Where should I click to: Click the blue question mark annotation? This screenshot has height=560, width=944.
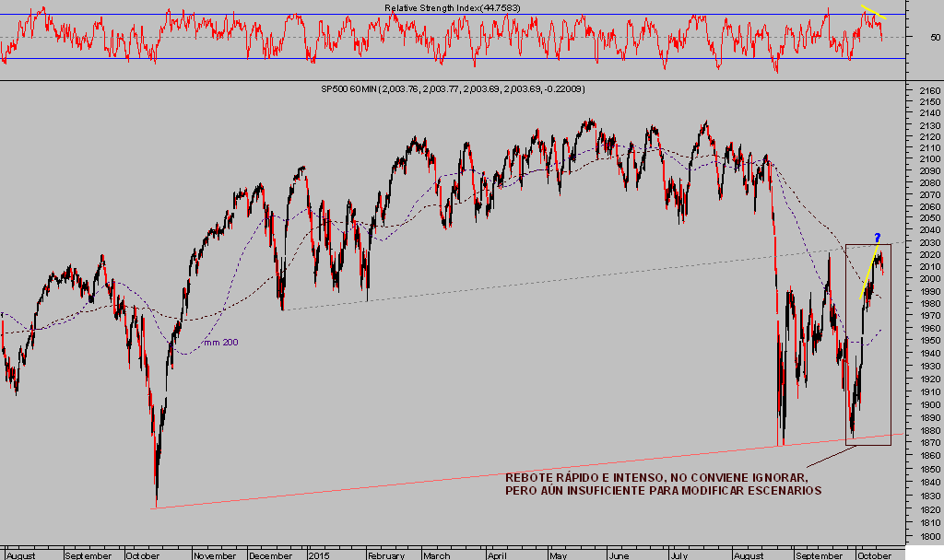[878, 238]
